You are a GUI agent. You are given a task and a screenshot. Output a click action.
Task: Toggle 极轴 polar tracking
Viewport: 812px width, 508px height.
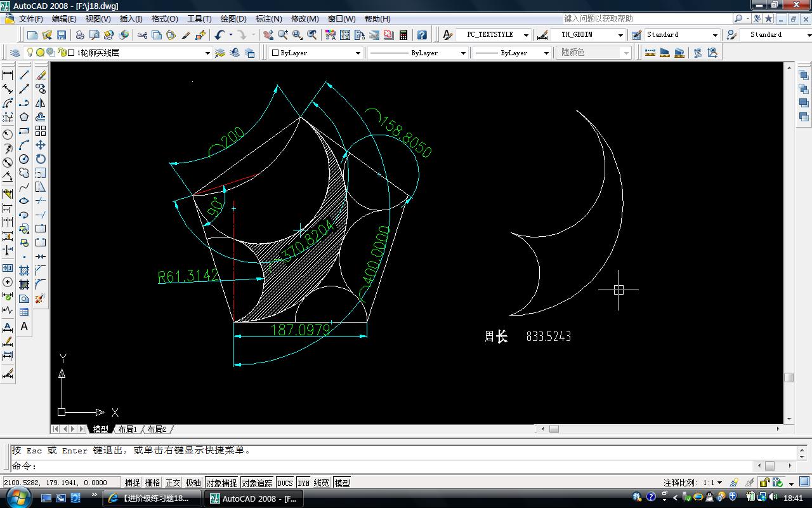point(193,483)
